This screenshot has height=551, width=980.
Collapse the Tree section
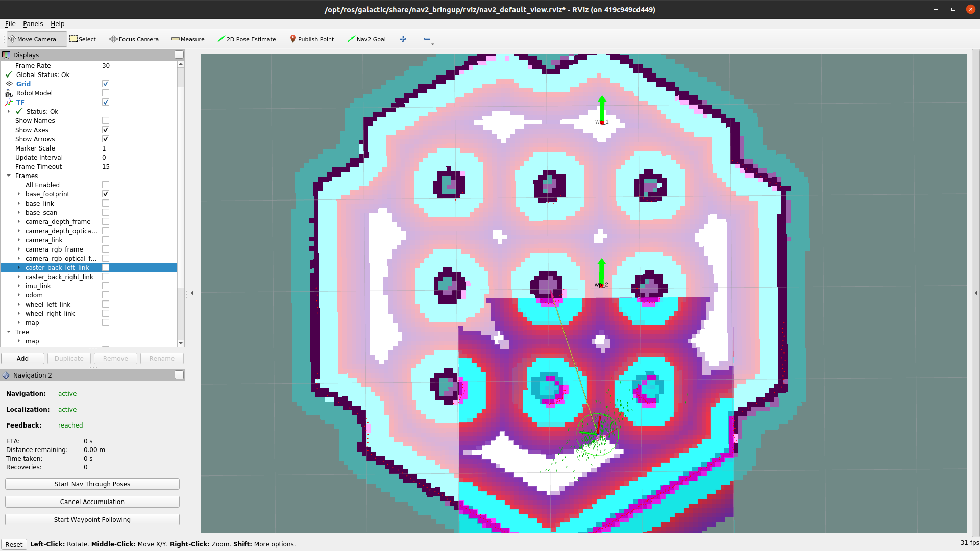(x=9, y=332)
